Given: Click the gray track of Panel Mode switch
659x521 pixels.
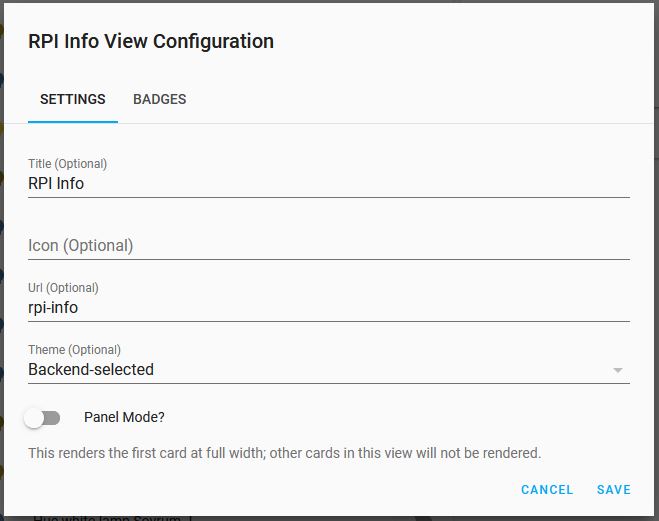Looking at the screenshot, I should (53, 418).
